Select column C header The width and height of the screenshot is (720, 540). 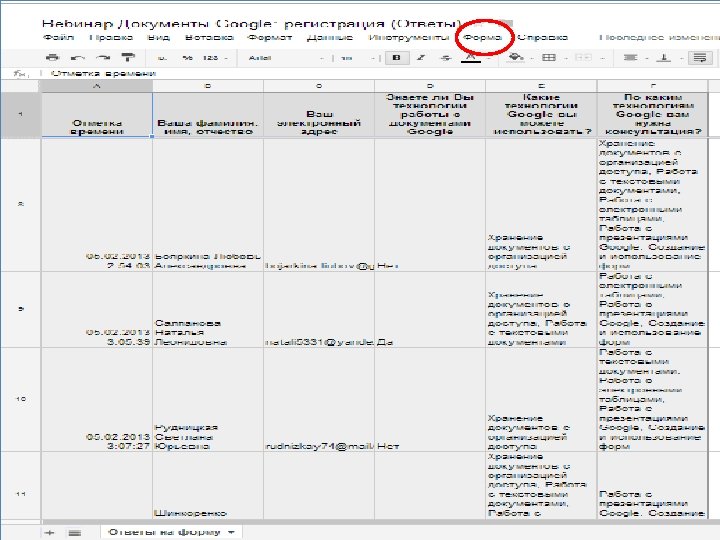[319, 86]
